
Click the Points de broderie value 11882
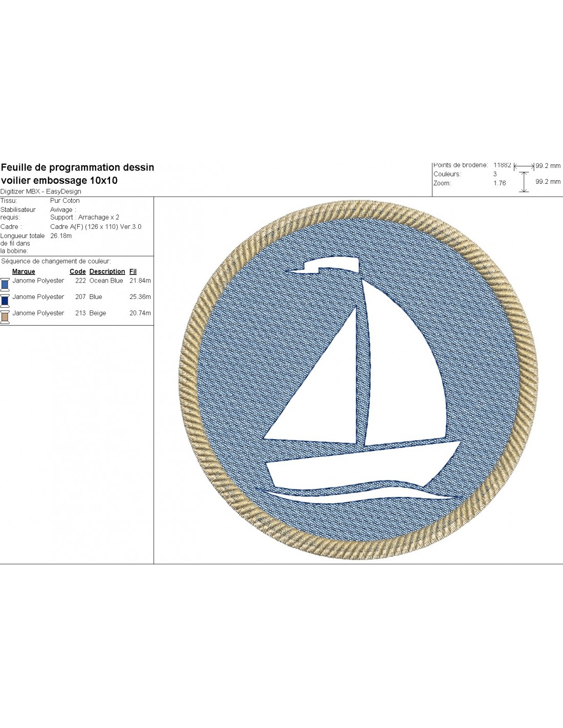click(x=502, y=165)
